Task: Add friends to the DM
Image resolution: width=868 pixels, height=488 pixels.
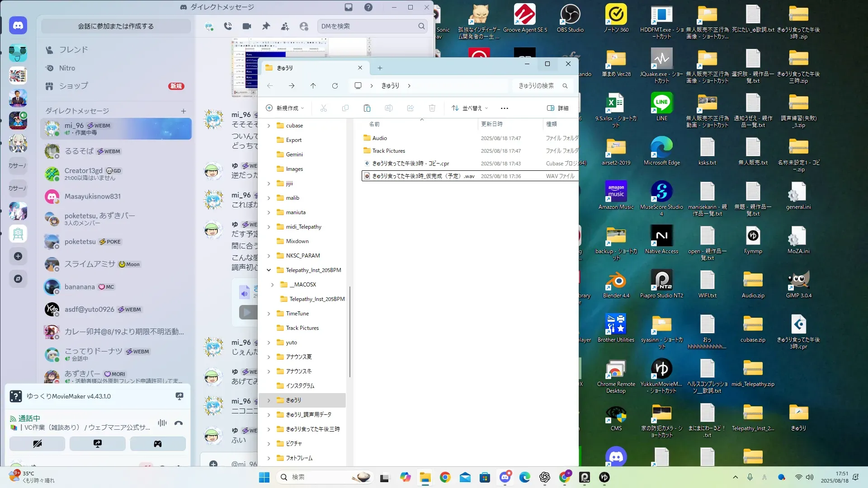Action: pyautogui.click(x=285, y=26)
